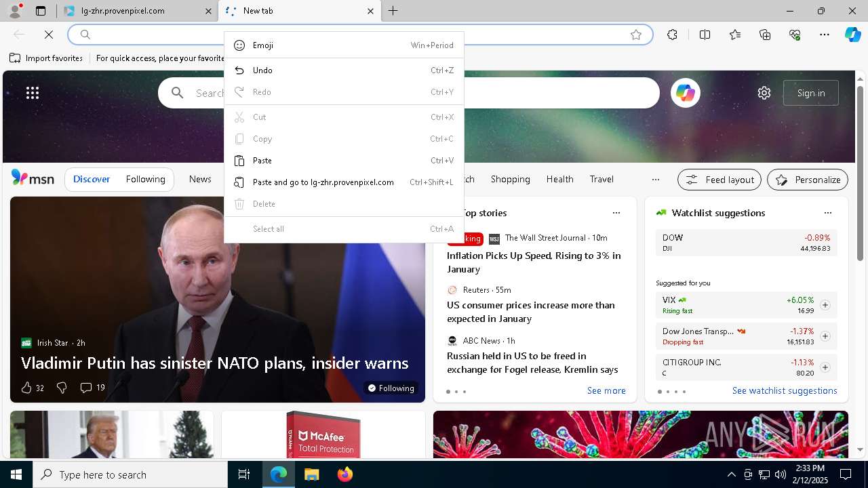The image size is (868, 488).
Task: Open Task View in taskbar
Action: [x=244, y=474]
